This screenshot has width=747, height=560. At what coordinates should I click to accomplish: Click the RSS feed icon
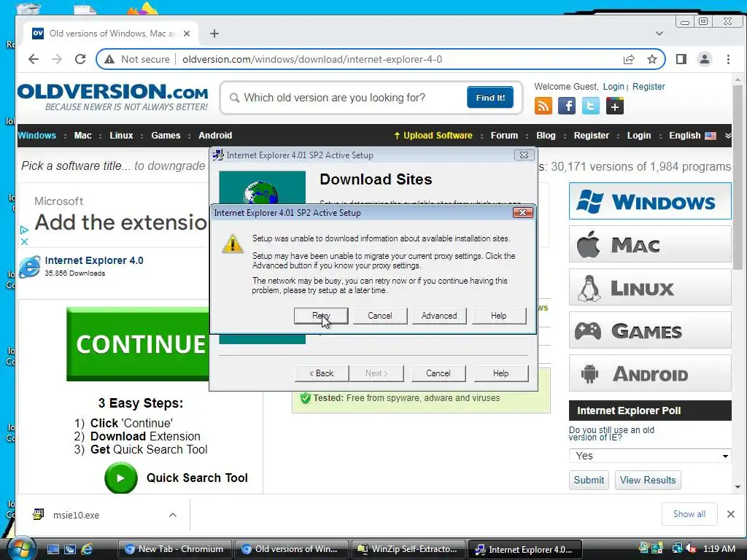point(543,106)
